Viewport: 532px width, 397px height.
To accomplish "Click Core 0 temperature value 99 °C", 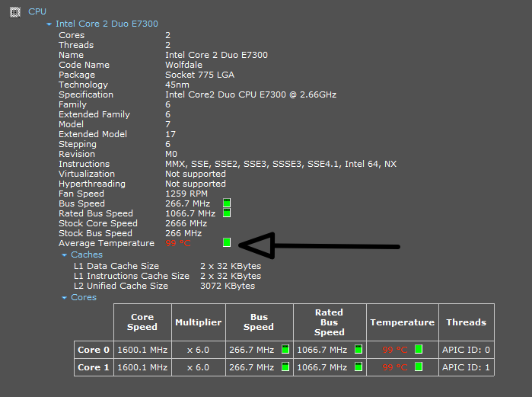I will click(x=395, y=350).
